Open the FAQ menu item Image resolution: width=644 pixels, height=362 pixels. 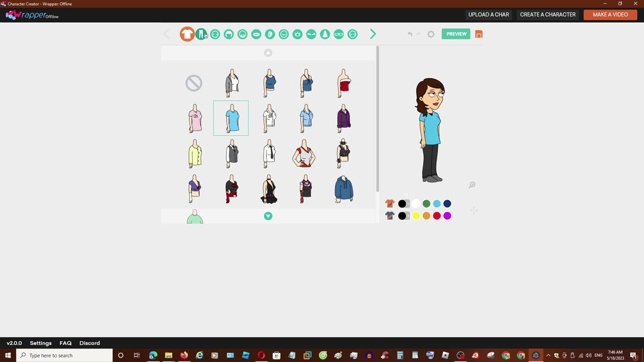(x=65, y=343)
